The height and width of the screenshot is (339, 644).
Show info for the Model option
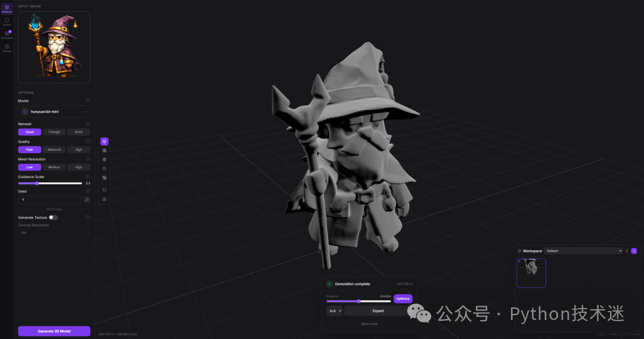coord(88,101)
